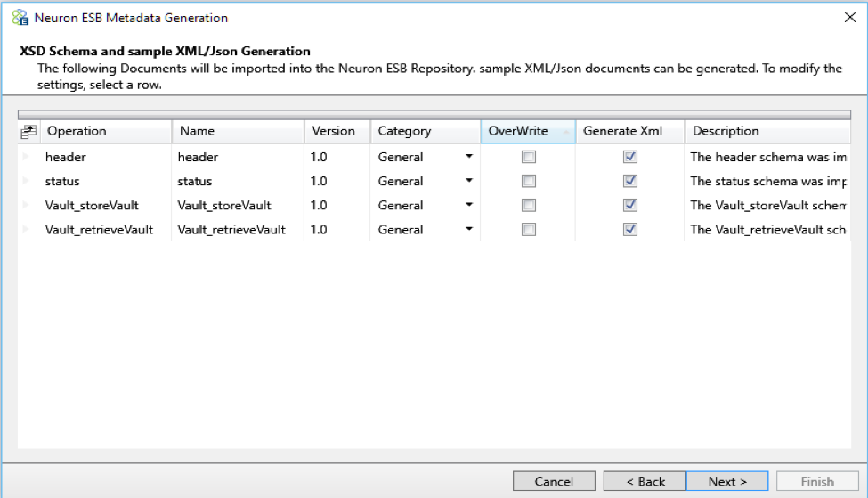Uncheck Generate Xml for header row

630,157
